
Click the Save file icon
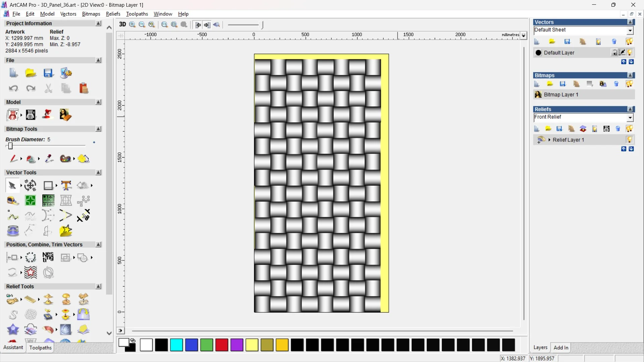coord(48,73)
